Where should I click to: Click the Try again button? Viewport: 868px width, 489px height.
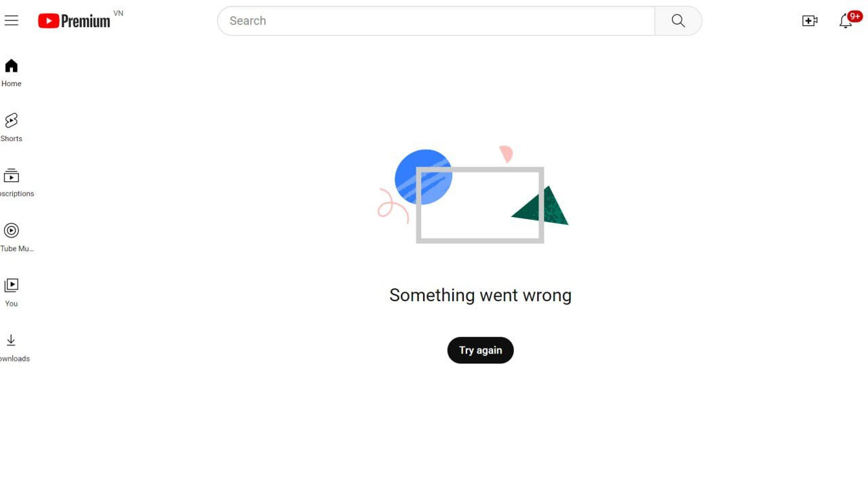click(480, 350)
